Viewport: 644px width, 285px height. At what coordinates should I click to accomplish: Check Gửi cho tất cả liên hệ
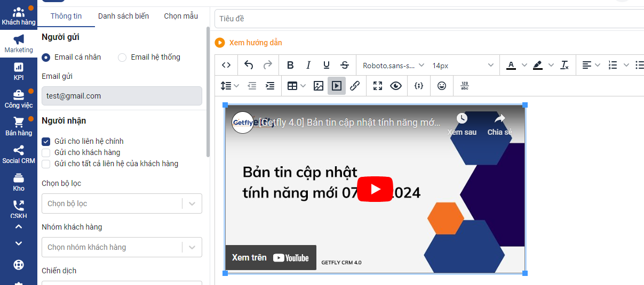pyautogui.click(x=46, y=164)
